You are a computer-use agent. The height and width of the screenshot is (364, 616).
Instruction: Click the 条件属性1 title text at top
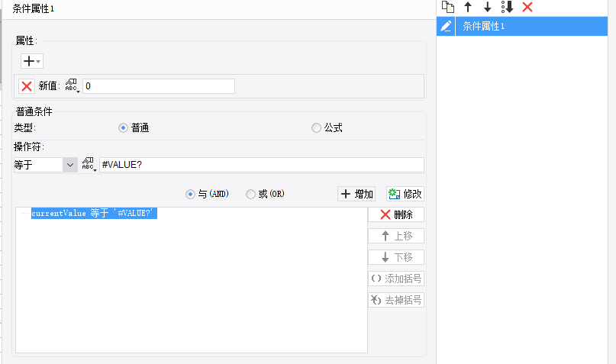33,8
